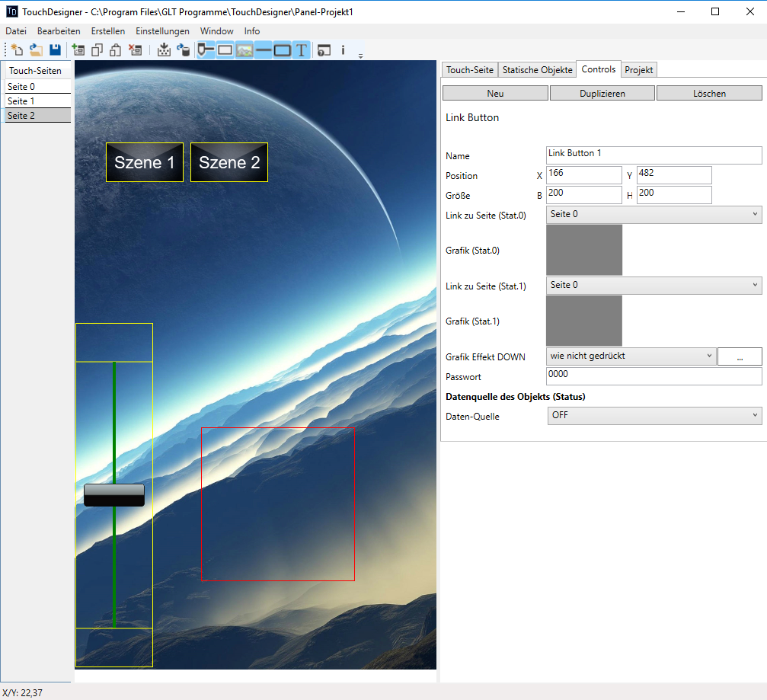Toggle the slider control toolbar icon

pos(206,50)
